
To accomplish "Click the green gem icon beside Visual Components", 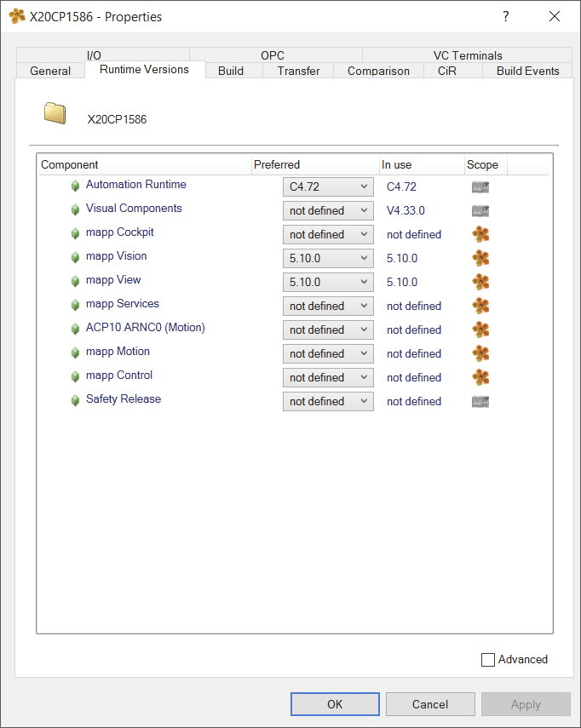I will (75, 209).
